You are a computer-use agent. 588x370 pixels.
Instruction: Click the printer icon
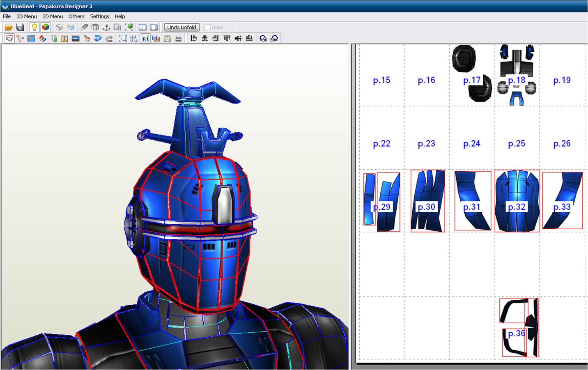pyautogui.click(x=178, y=39)
